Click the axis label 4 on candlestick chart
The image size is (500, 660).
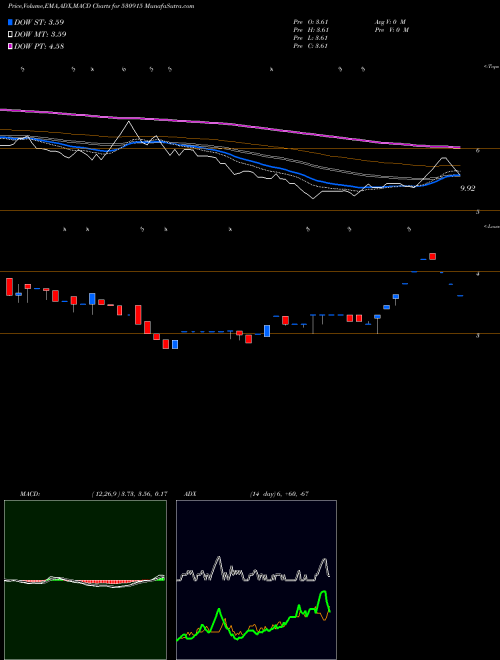pos(478,274)
